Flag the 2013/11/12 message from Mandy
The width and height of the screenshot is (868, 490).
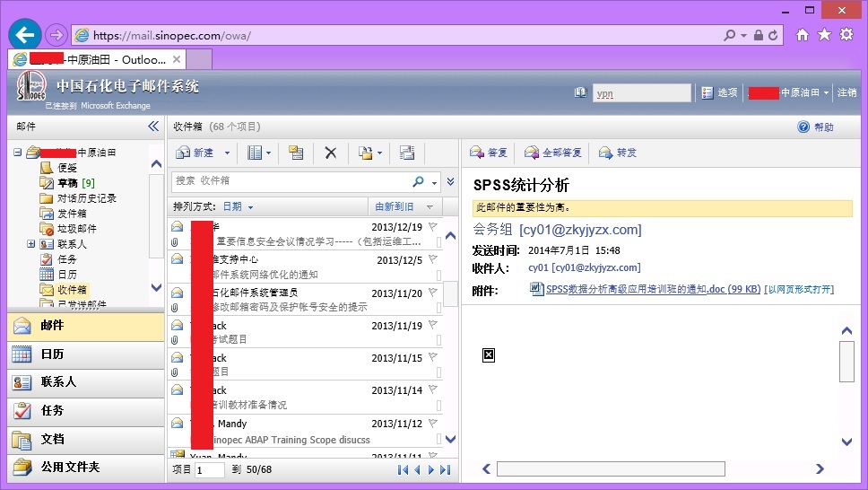[x=433, y=423]
